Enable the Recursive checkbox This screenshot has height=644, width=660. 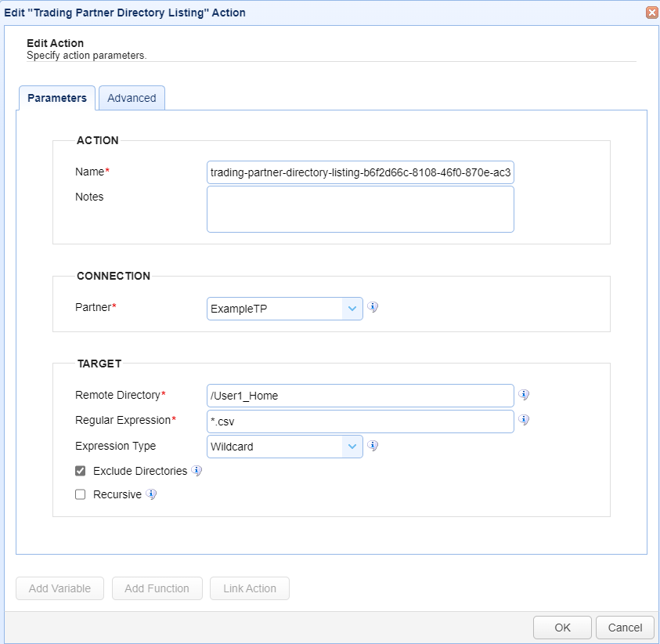(x=80, y=494)
